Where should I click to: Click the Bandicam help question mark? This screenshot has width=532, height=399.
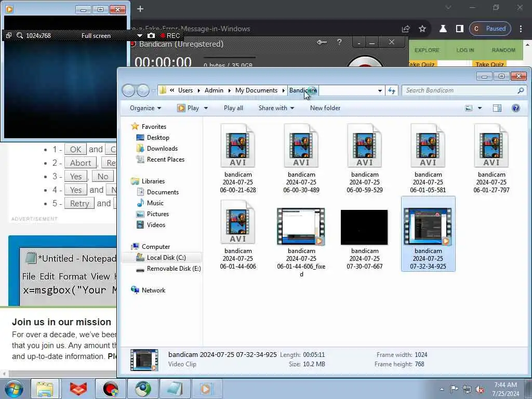[339, 43]
